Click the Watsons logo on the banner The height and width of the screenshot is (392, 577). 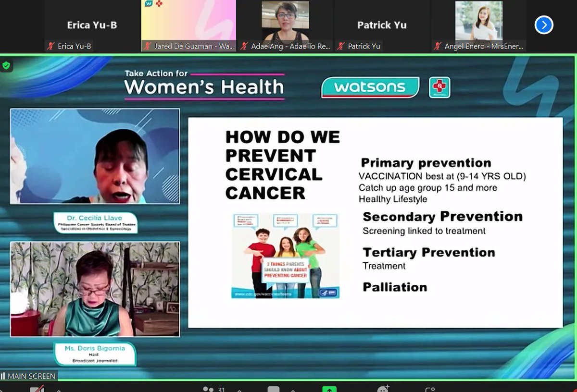(x=370, y=87)
